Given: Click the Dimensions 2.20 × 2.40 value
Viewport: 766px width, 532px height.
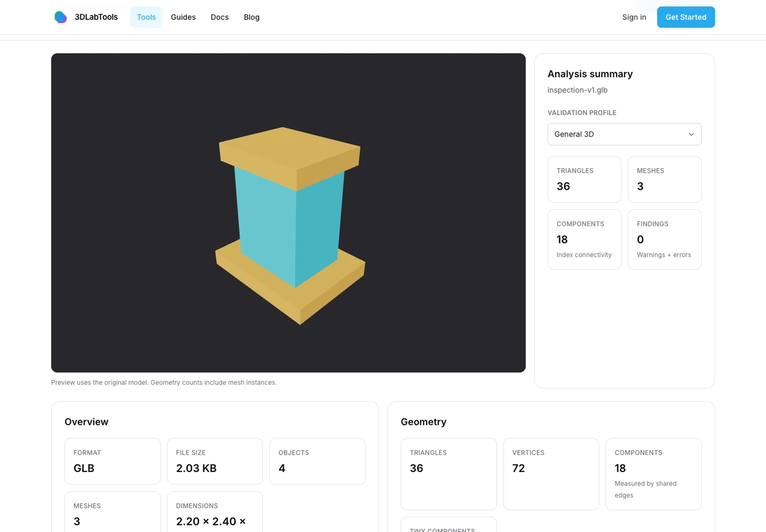Looking at the screenshot, I should tap(211, 521).
